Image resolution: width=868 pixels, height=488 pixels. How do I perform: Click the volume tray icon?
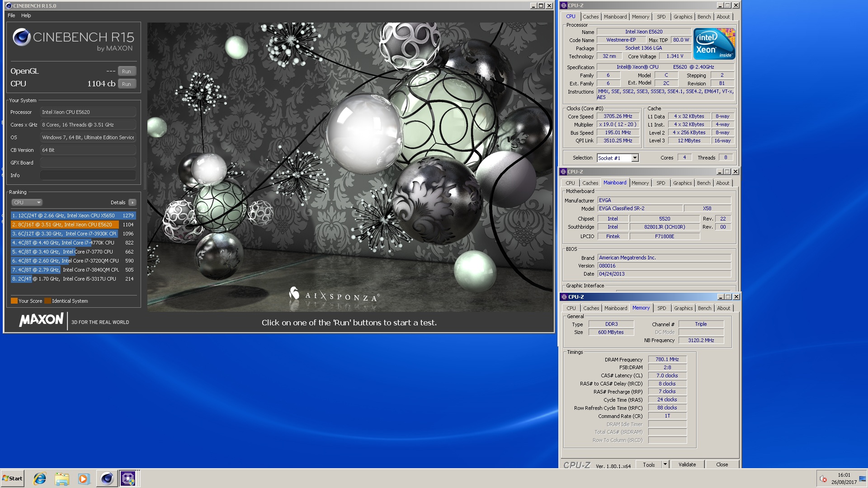(823, 479)
